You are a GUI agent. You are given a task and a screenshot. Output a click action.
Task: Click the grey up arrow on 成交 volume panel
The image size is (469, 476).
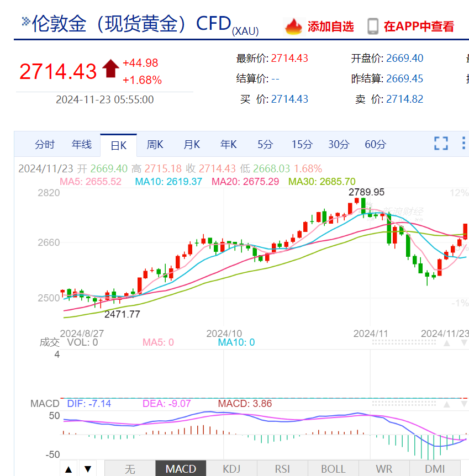[x=447, y=343]
